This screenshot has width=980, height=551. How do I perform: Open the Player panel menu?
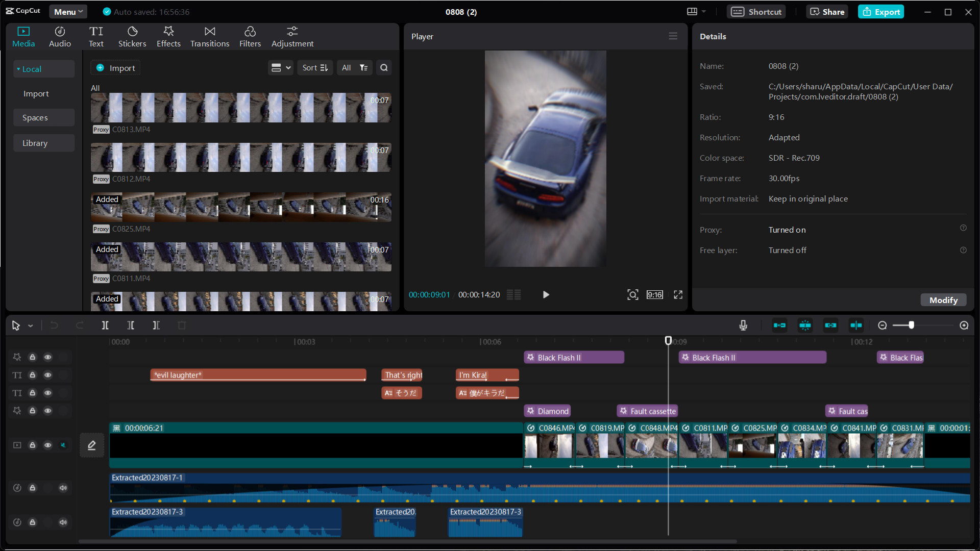point(673,36)
